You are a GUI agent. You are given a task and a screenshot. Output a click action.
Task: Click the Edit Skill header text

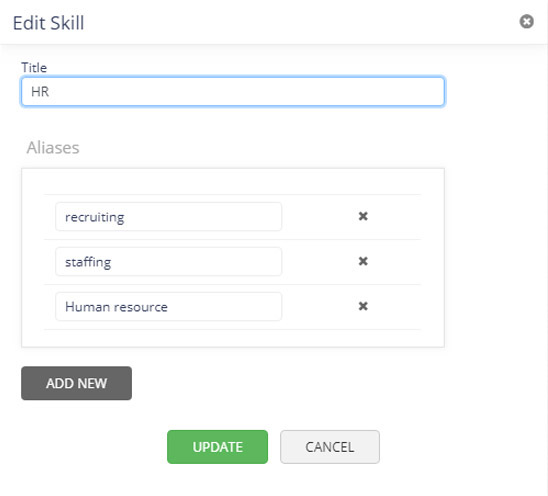[48, 23]
